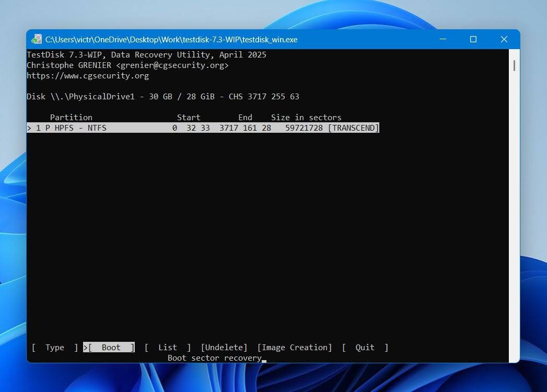Maximize the testdisk_win.exe window

coord(473,39)
